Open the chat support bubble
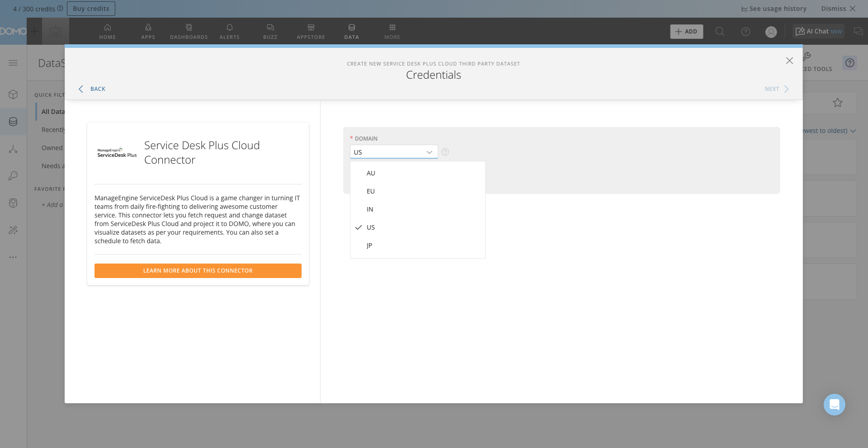The height and width of the screenshot is (448, 868). coord(835,405)
